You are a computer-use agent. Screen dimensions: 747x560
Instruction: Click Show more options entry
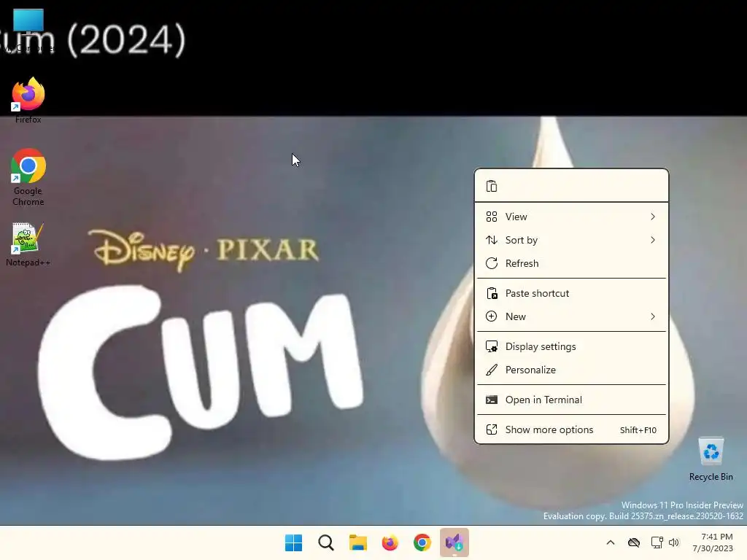pyautogui.click(x=571, y=430)
